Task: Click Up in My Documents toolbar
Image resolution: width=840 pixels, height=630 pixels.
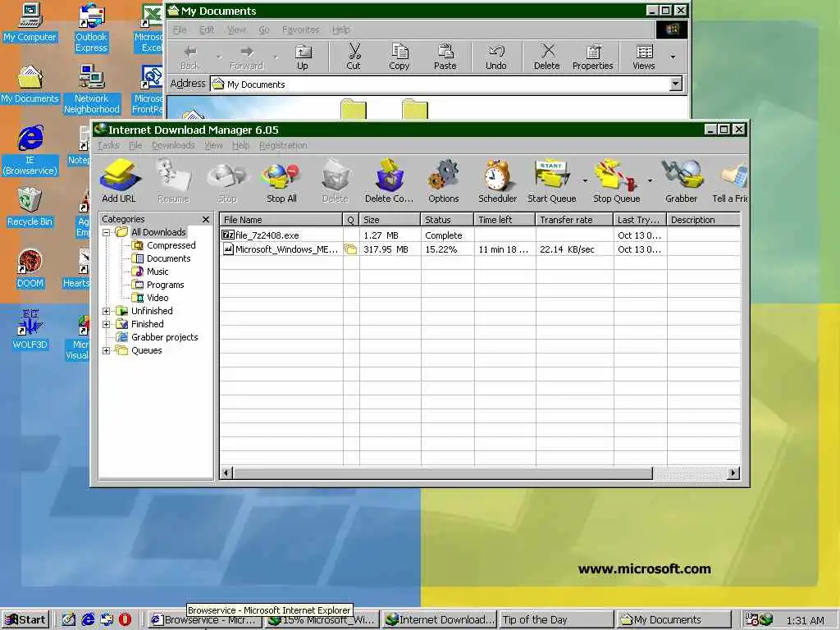Action: (303, 57)
